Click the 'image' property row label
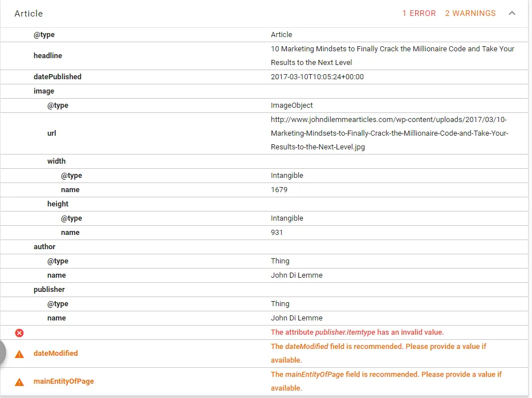532x398 pixels. [x=44, y=91]
